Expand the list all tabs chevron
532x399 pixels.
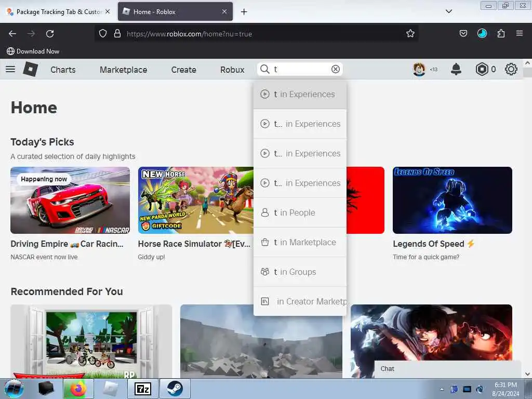pyautogui.click(x=448, y=11)
